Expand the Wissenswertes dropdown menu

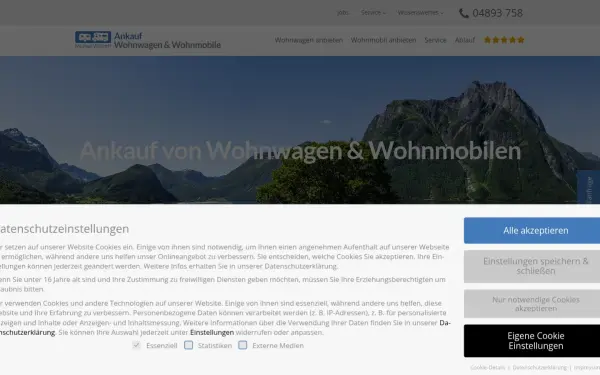420,13
